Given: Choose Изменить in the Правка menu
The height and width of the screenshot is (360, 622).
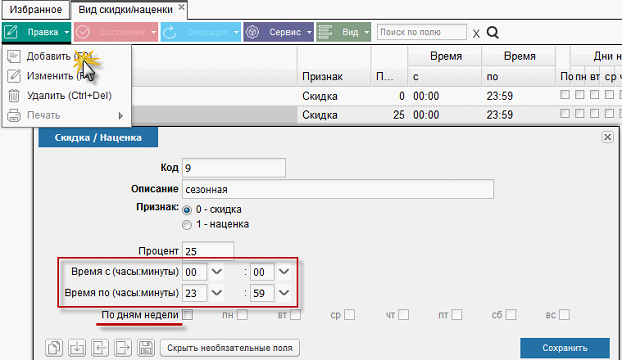Looking at the screenshot, I should pos(67,76).
